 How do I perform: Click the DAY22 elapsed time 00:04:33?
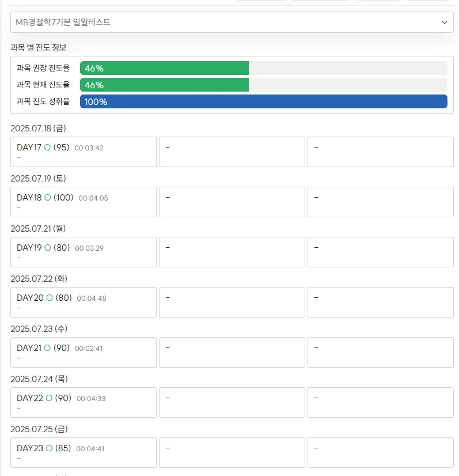coord(91,399)
